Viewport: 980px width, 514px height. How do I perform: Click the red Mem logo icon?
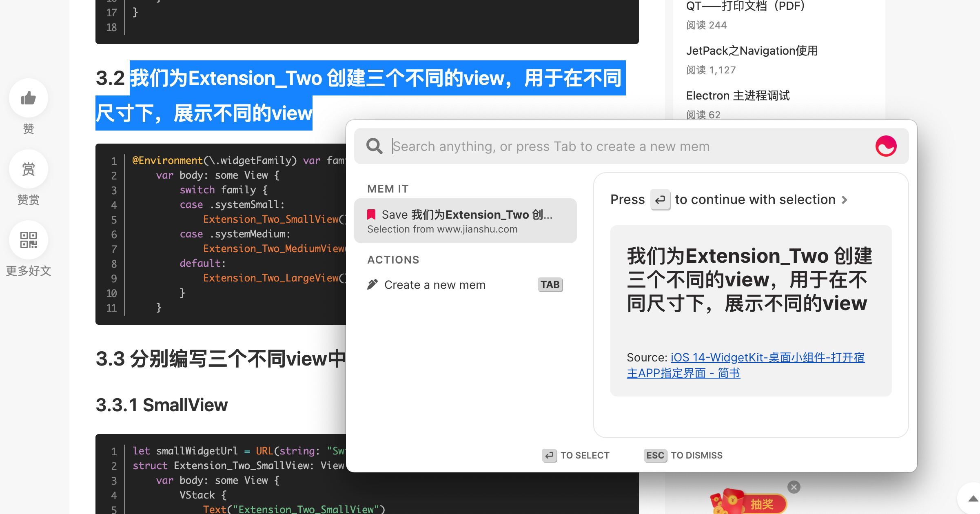coord(886,146)
